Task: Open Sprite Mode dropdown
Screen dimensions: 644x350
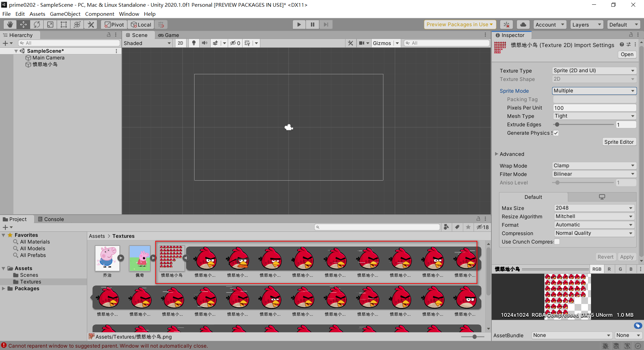Action: [x=594, y=91]
